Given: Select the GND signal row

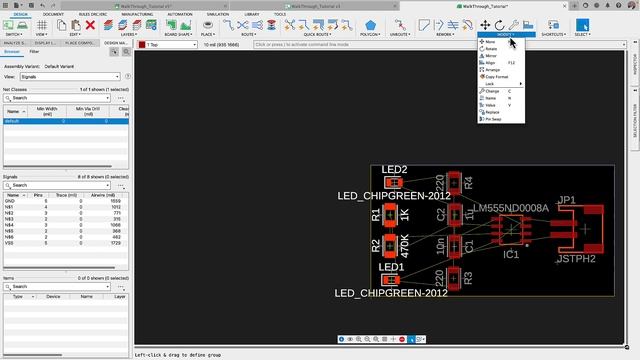Looking at the screenshot, I should [x=66, y=201].
